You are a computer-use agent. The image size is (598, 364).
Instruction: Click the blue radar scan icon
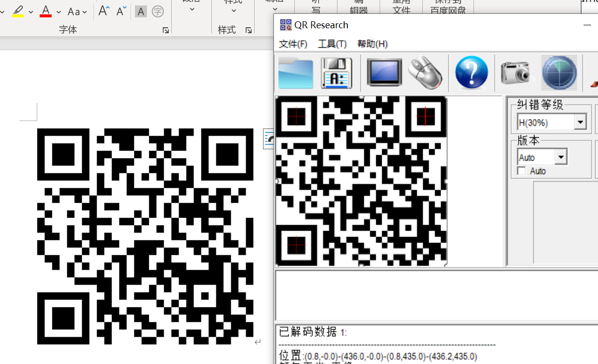coord(559,73)
